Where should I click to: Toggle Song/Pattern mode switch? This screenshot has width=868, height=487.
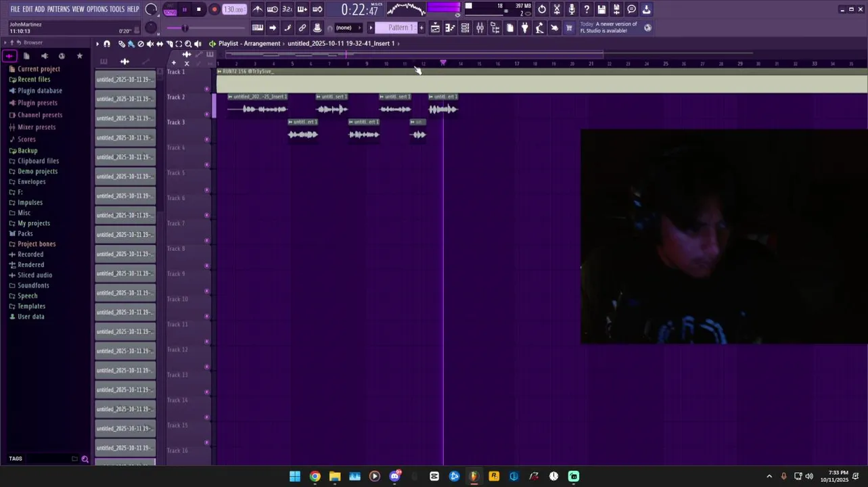[x=170, y=9]
